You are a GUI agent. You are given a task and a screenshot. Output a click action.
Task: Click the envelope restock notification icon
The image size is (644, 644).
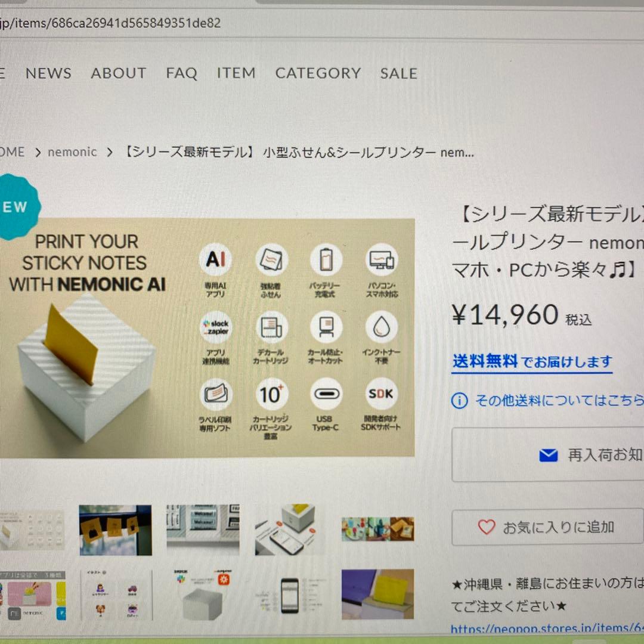point(549,455)
